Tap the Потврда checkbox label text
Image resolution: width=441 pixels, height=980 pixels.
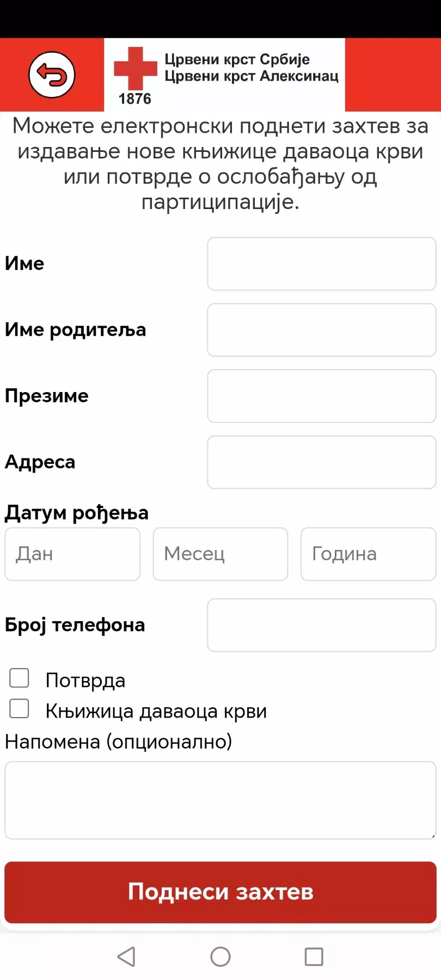click(x=85, y=681)
